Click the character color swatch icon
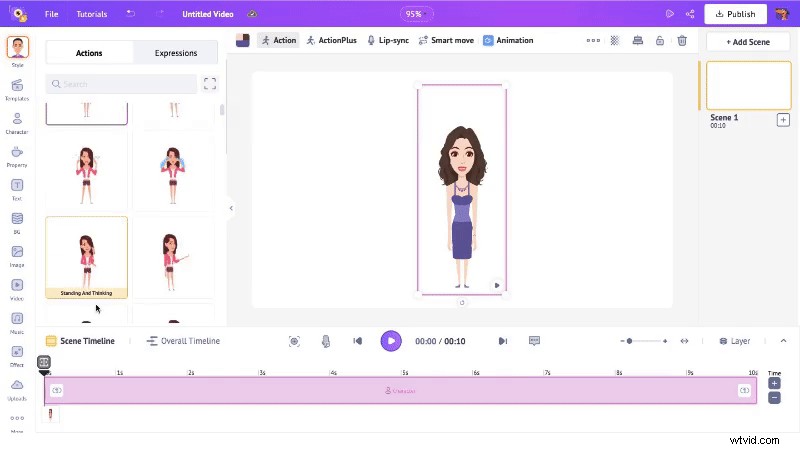 243,40
